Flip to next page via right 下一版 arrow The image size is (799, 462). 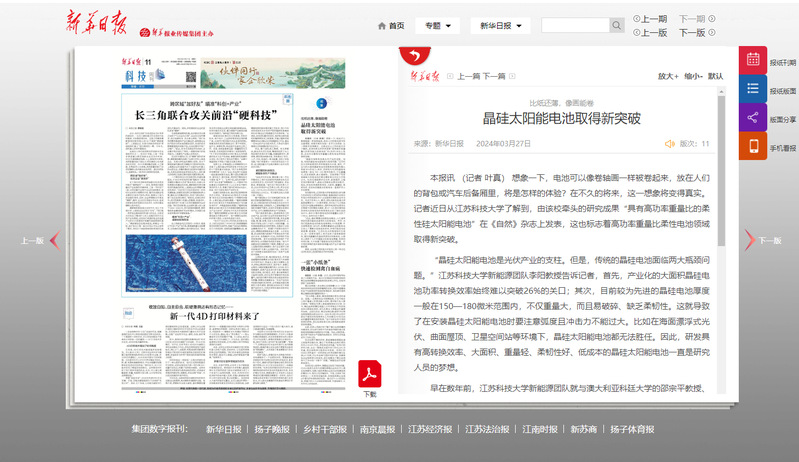749,240
